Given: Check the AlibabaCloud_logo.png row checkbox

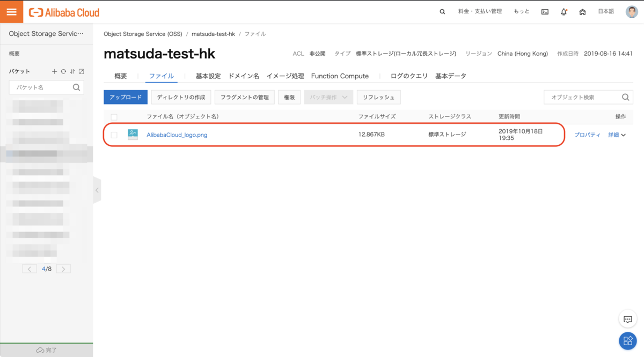Looking at the screenshot, I should 114,135.
